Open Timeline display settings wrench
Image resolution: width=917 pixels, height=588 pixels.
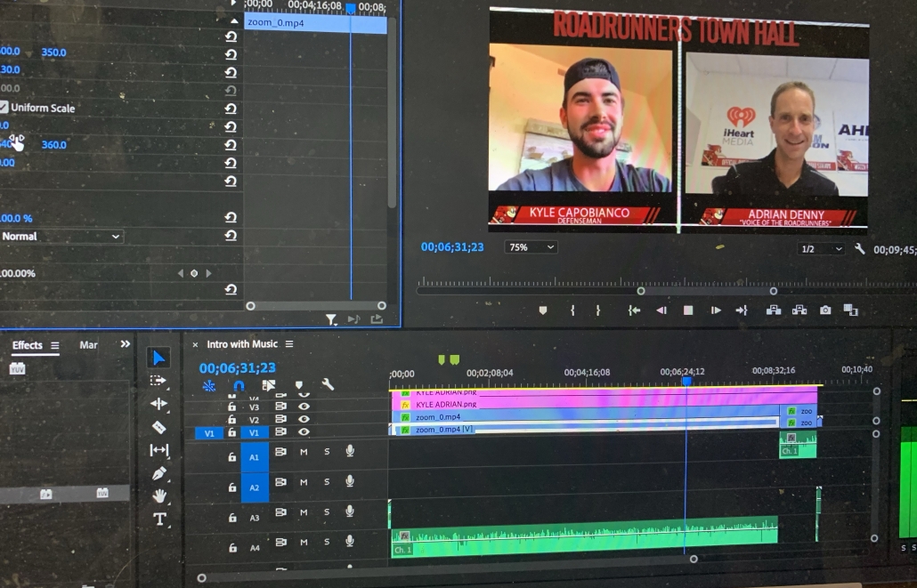328,384
